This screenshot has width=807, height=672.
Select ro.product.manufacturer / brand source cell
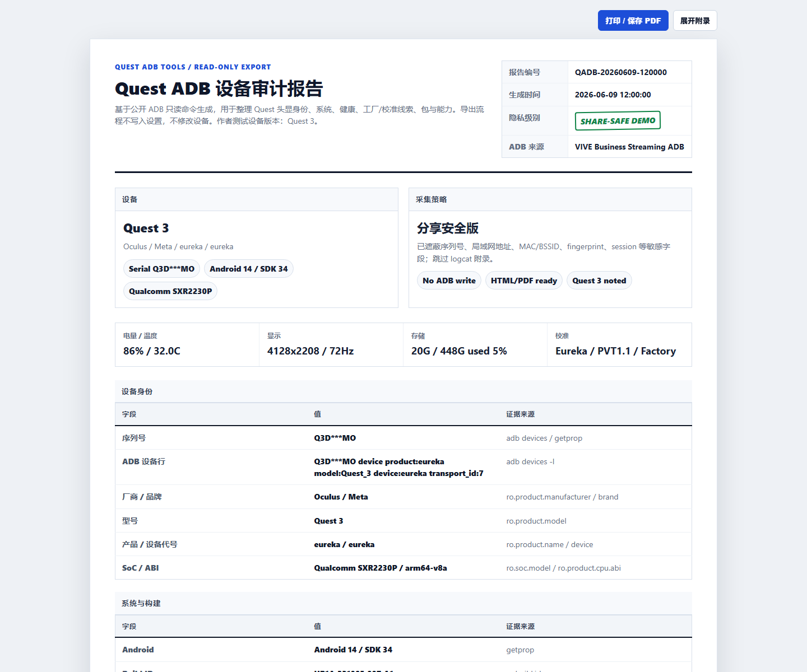[x=562, y=497]
